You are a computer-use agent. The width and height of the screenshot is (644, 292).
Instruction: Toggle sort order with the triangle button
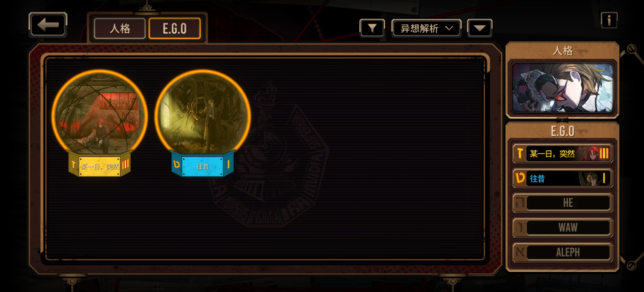(x=480, y=28)
